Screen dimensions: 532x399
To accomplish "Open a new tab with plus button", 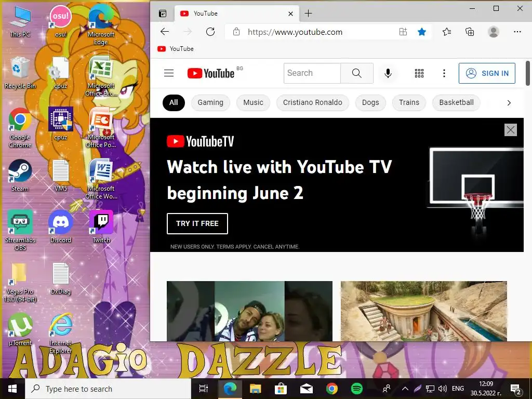I will 308,14.
